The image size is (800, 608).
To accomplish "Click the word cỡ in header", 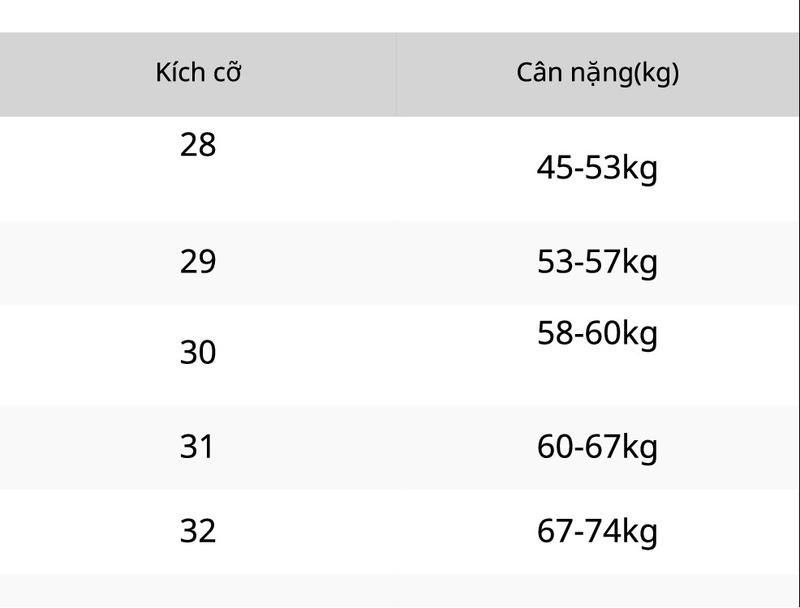I will click(x=227, y=72).
